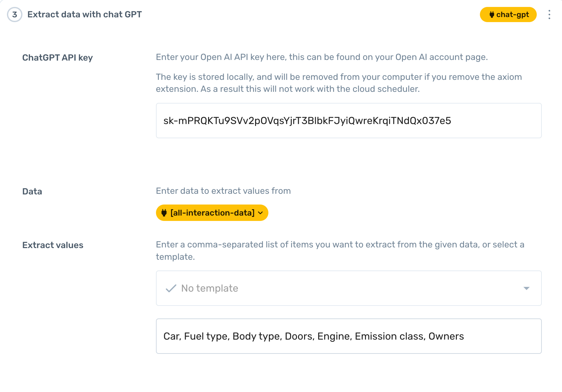The width and height of the screenshot is (562, 392).
Task: Click the Extract values label
Action: (53, 245)
